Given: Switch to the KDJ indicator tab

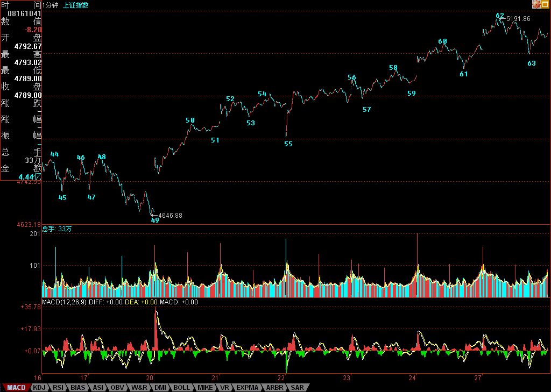Looking at the screenshot, I should [39, 387].
